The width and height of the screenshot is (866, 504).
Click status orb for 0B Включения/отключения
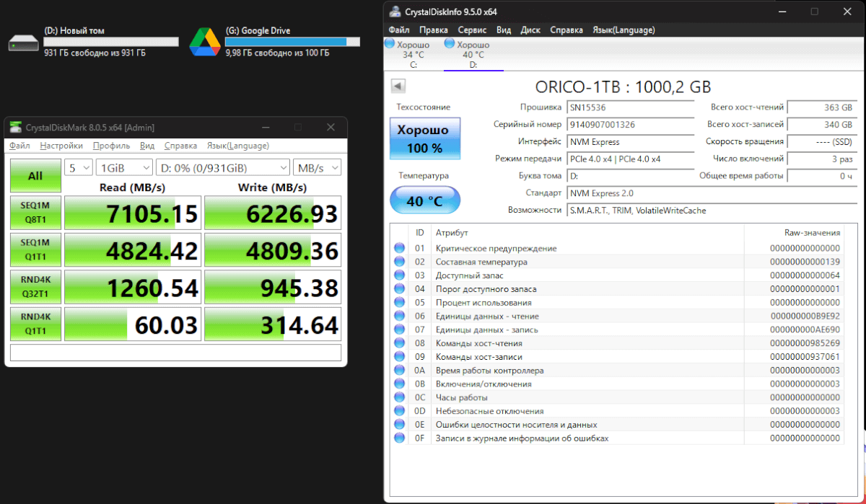[x=399, y=384]
